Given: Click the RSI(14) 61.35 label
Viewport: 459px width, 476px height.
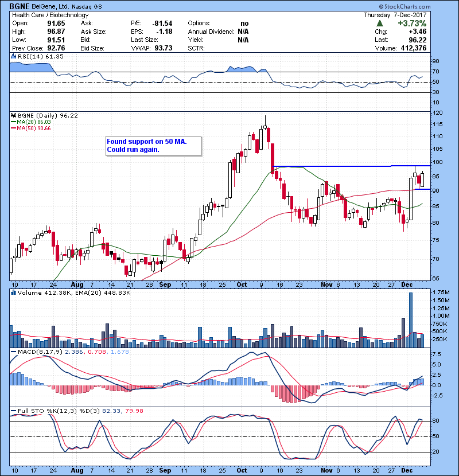Looking at the screenshot, I should pos(40,56).
